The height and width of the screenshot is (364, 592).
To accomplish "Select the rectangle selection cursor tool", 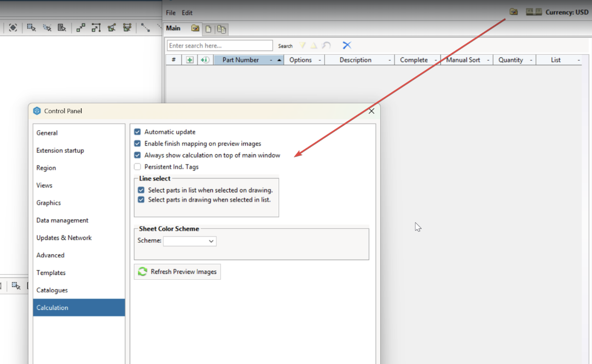I will point(31,27).
